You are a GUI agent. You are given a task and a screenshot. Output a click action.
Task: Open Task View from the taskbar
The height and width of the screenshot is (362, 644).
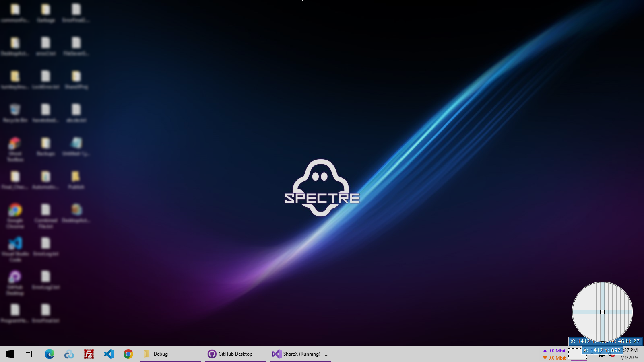coord(29,354)
